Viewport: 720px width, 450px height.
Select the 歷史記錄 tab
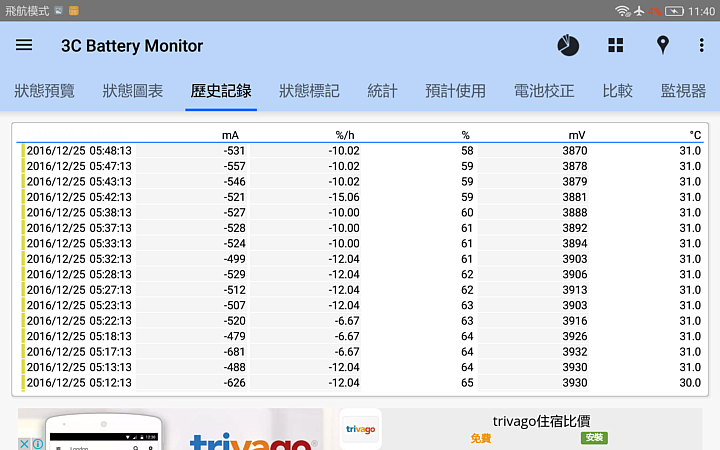click(221, 90)
